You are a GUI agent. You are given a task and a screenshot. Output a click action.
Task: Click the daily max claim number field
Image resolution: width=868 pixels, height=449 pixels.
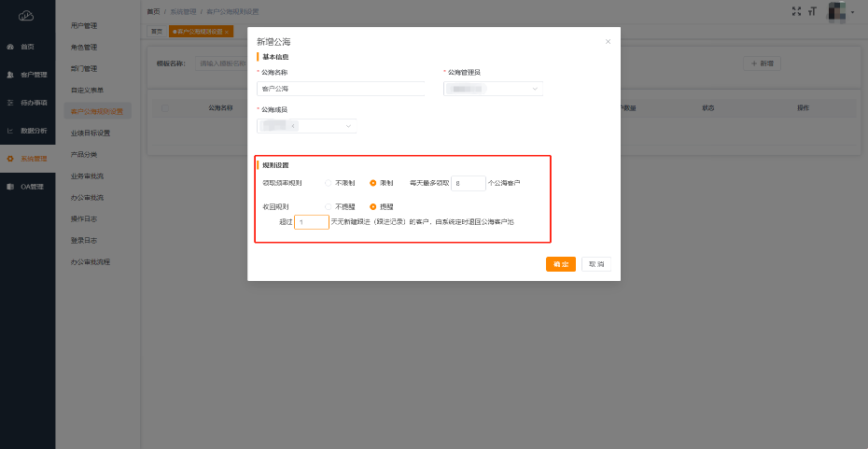pyautogui.click(x=468, y=184)
